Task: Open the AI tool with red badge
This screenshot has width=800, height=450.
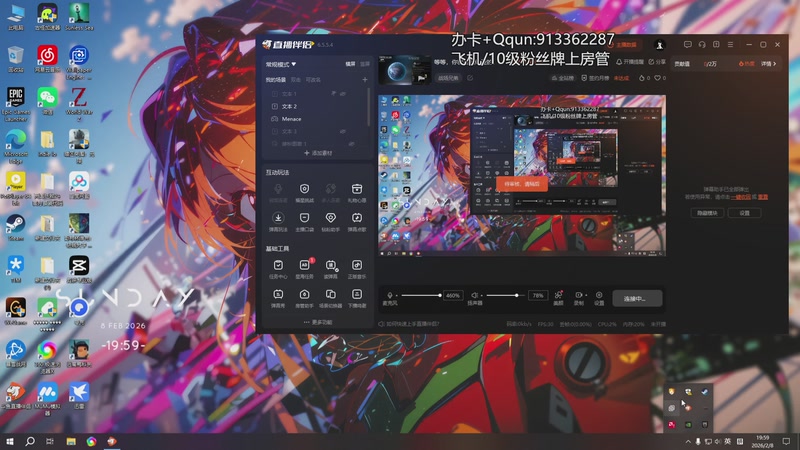Action: 305,269
